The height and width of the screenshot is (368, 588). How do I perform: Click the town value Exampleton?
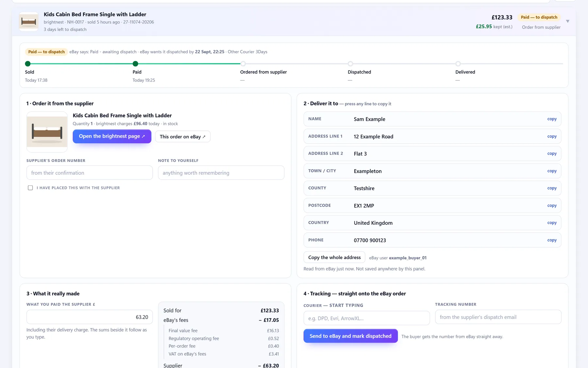[367, 171]
